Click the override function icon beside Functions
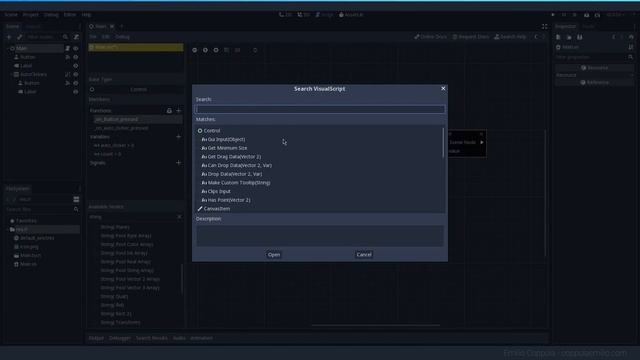Image resolution: width=640 pixels, height=360 pixels. pyautogui.click(x=169, y=111)
